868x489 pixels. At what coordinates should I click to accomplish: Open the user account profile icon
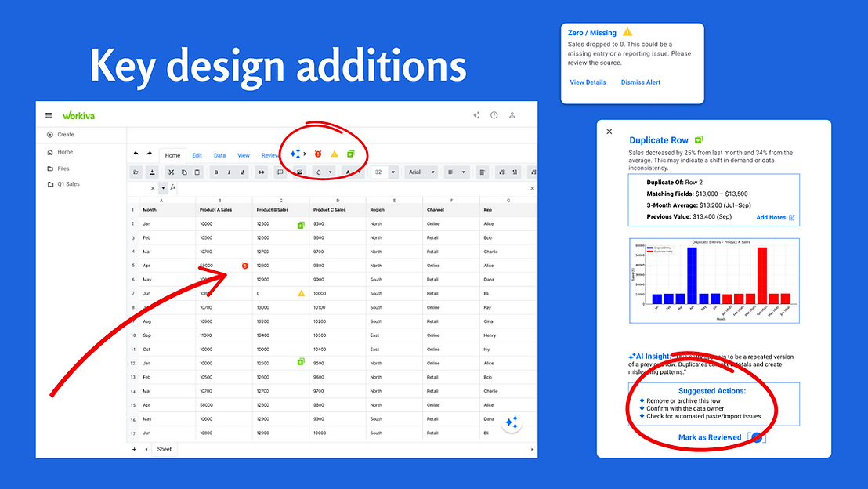(512, 115)
